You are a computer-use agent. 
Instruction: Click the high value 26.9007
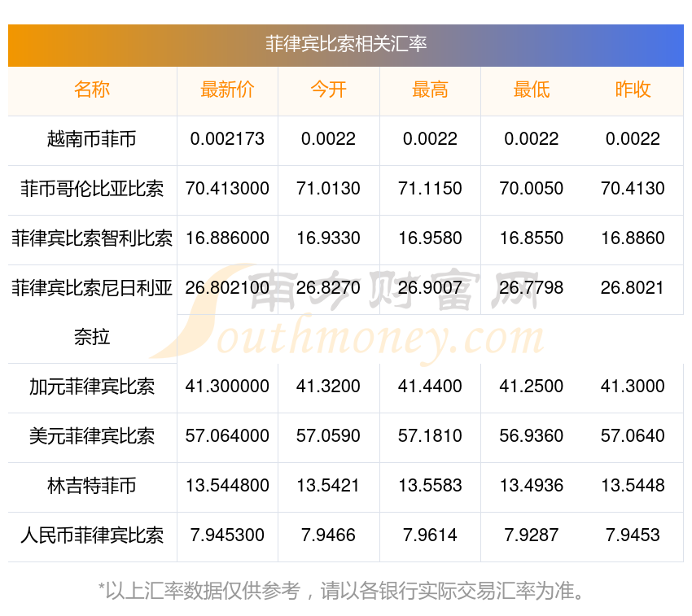click(430, 288)
